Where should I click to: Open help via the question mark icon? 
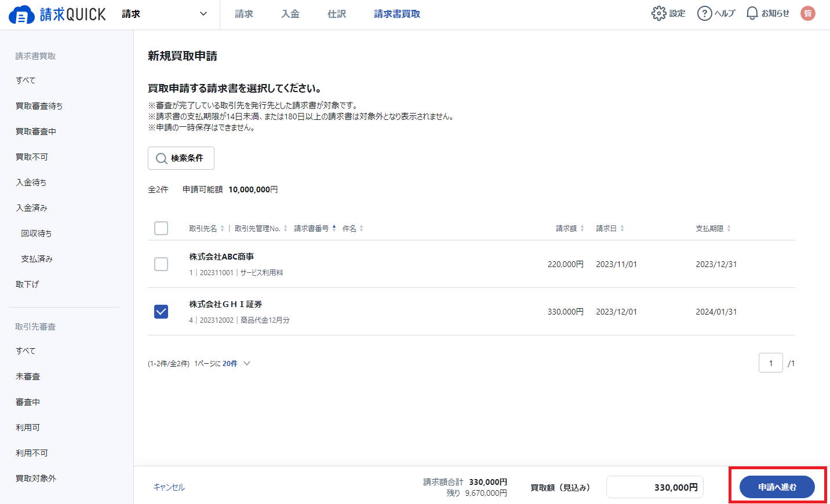[x=704, y=13]
